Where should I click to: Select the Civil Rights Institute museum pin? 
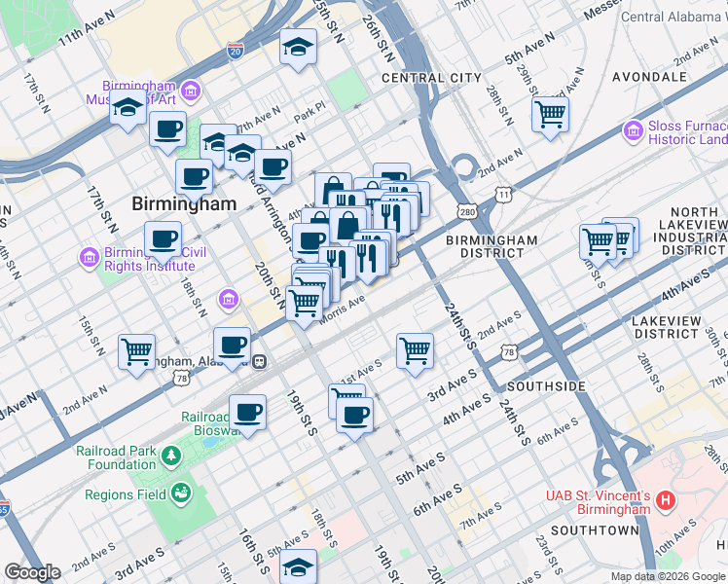(x=90, y=258)
